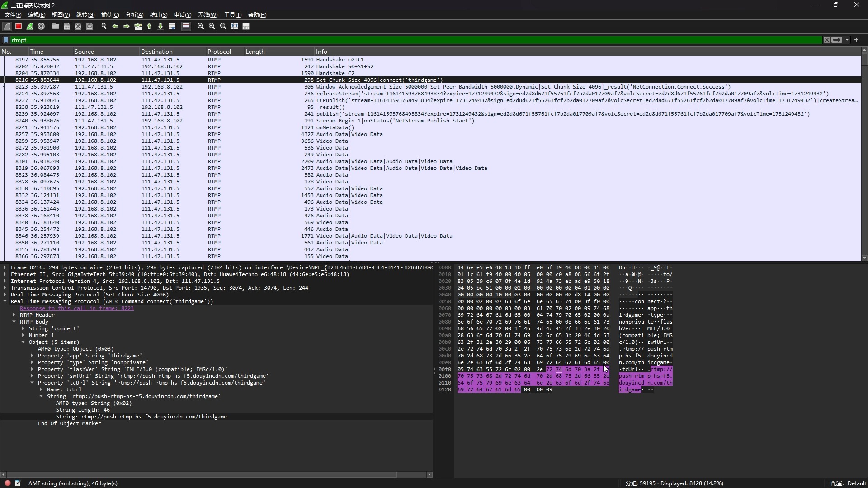This screenshot has width=868, height=488.
Task: Open Find Packet magnifier icon
Action: (104, 27)
